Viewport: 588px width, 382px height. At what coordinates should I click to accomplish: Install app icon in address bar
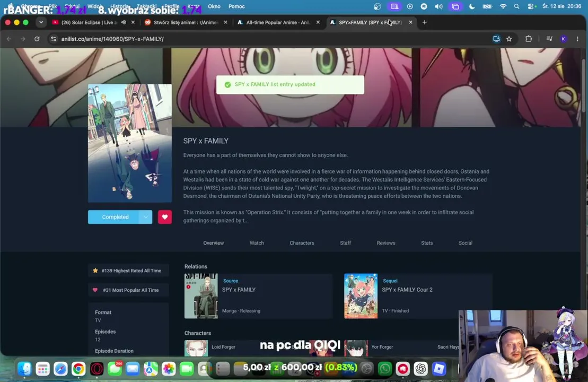(496, 39)
